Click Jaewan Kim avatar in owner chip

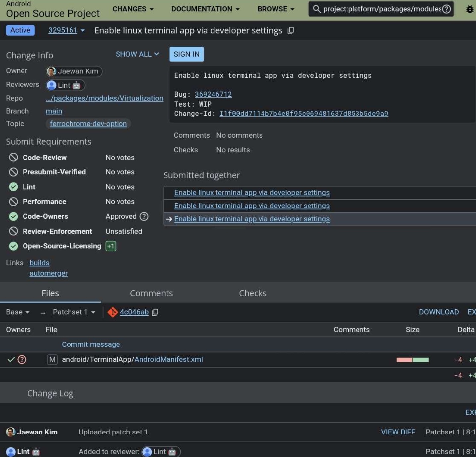tap(51, 71)
